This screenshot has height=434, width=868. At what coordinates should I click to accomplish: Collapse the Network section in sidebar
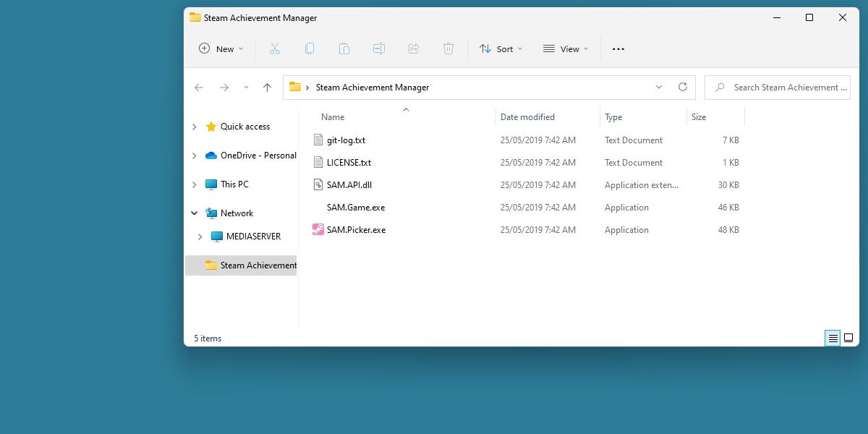pos(194,213)
